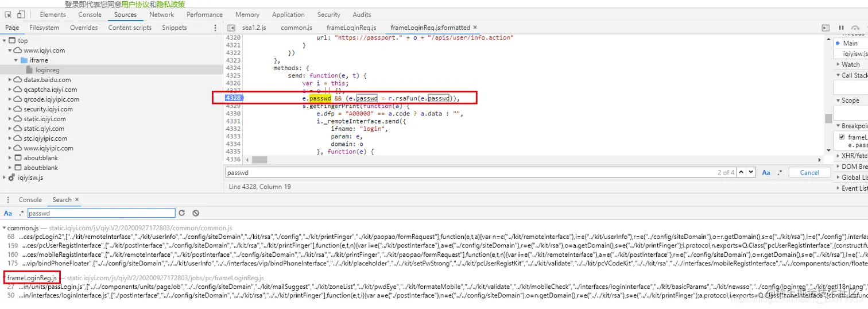Toggle match case in Search drawer
The height and width of the screenshot is (309, 868).
point(8,213)
